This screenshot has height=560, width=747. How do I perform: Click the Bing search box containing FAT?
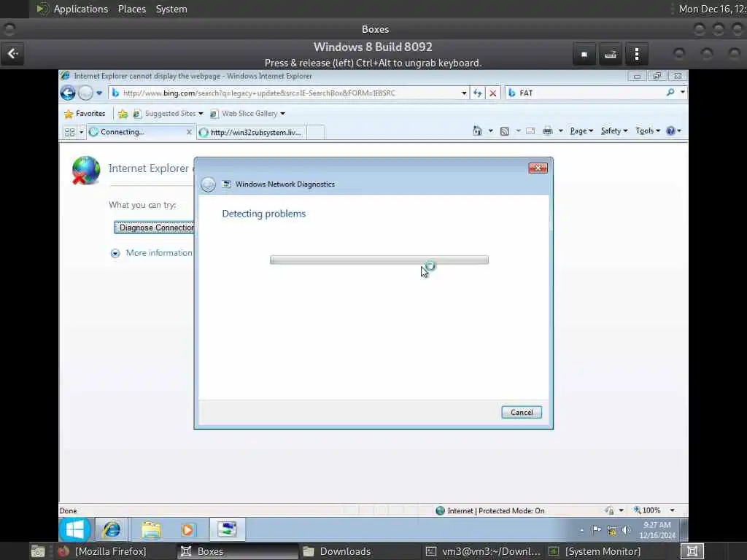tap(586, 93)
